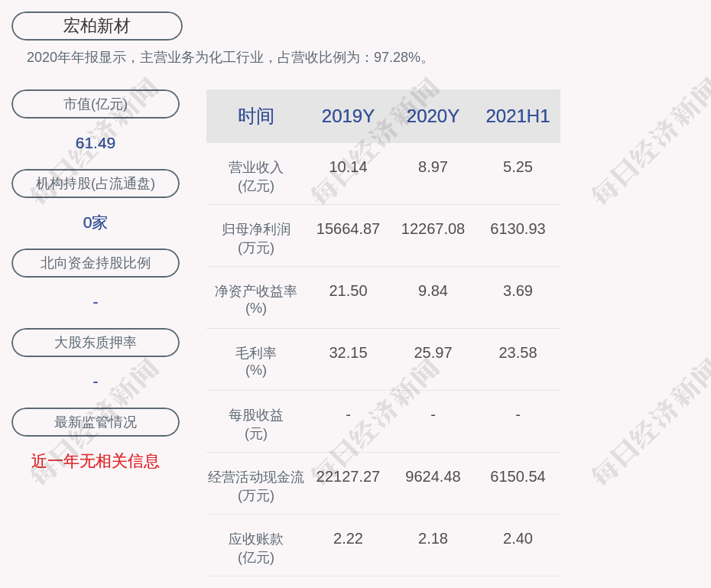Switch to the 2020Y column header

coord(433,116)
